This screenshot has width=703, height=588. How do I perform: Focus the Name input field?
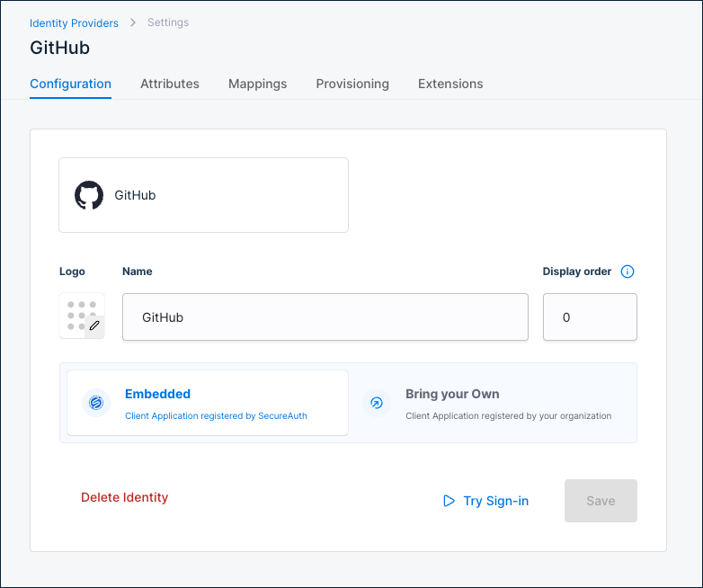325,317
